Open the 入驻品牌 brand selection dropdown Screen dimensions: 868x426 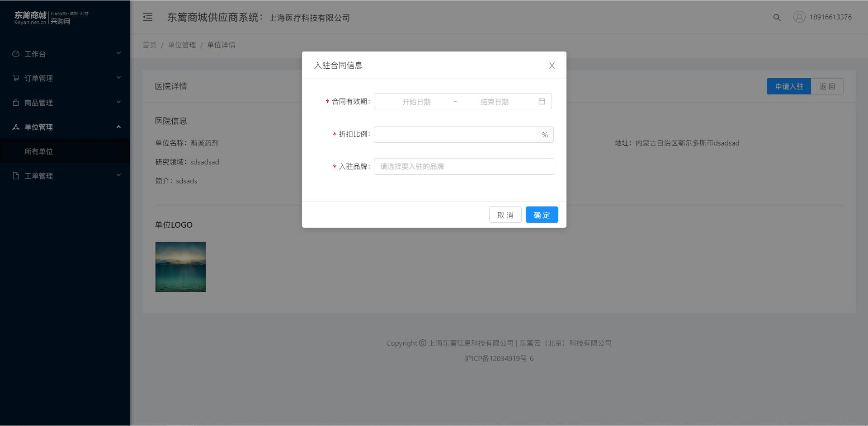coord(464,166)
